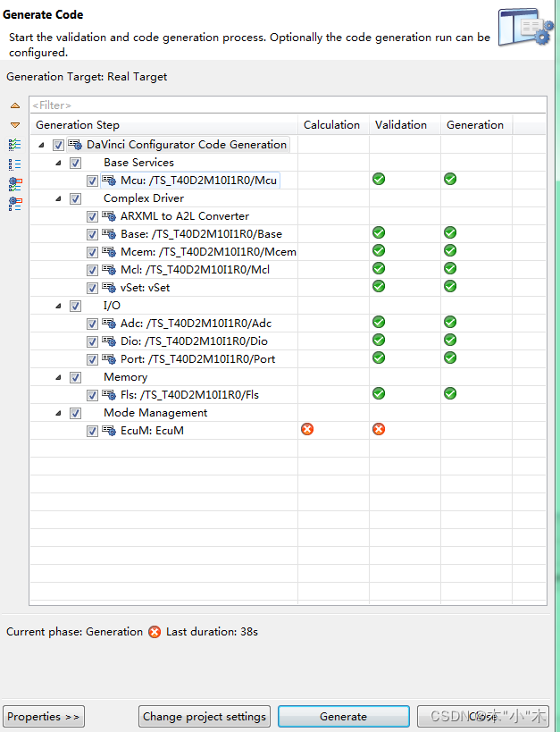560x732 pixels.
Task: Click into the Filter text field
Action: tap(288, 105)
